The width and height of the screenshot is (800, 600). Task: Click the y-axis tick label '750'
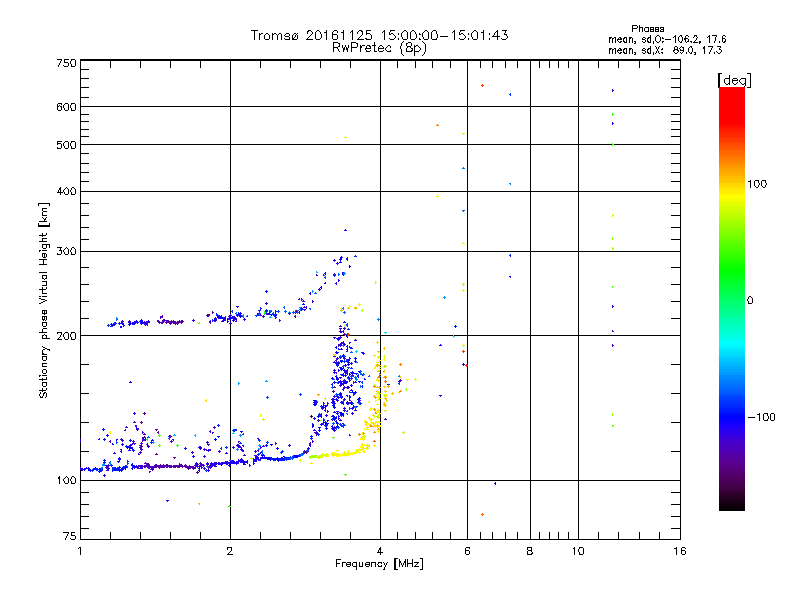pyautogui.click(x=66, y=63)
